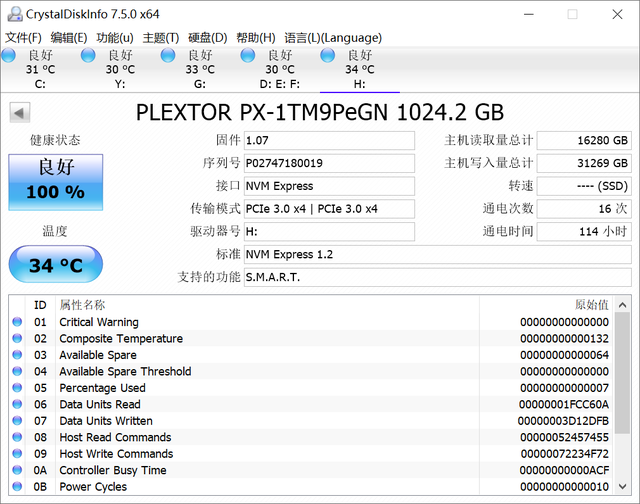
Task: Click status dot for Data Units Written
Action: coord(17,421)
